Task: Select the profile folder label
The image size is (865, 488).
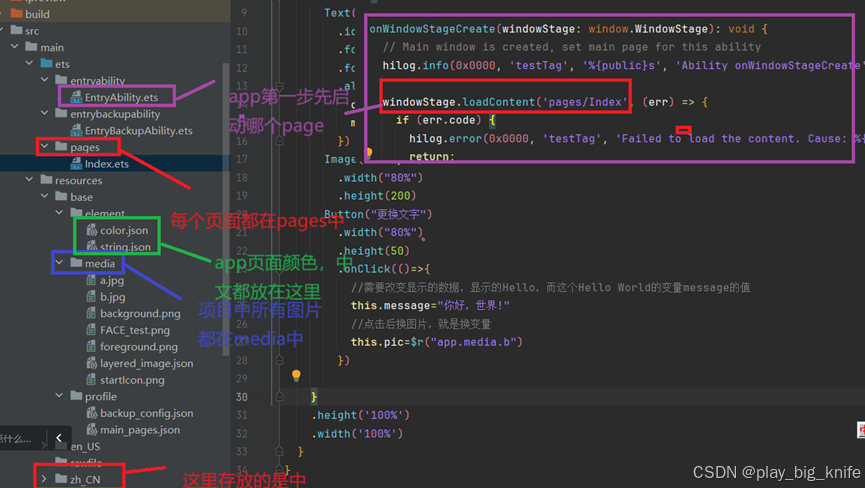Action: click(x=100, y=396)
